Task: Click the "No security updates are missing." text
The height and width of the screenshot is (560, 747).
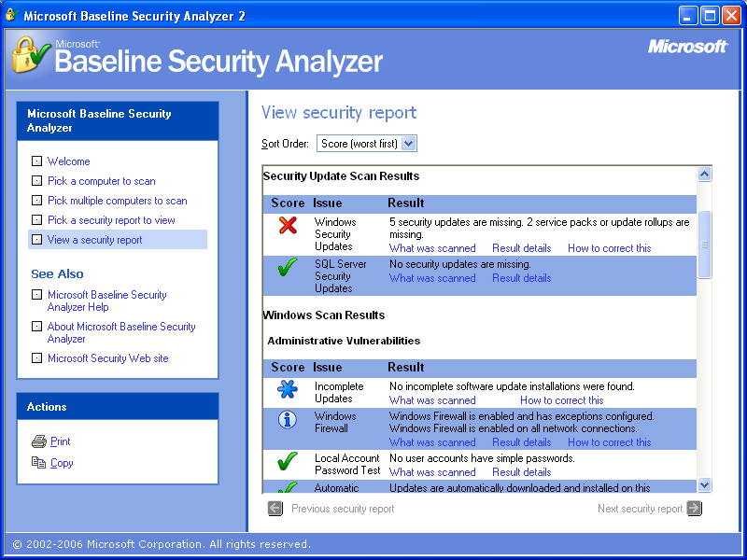Action: click(460, 264)
